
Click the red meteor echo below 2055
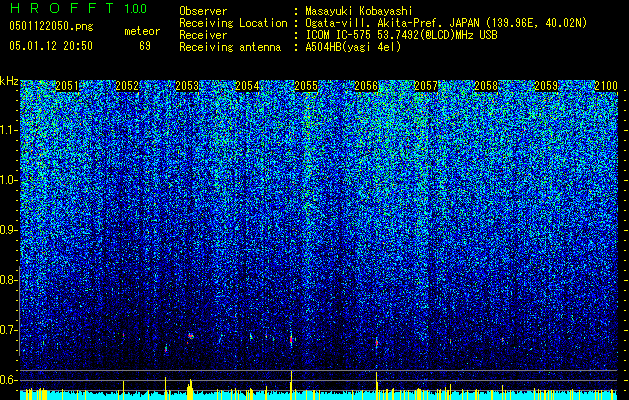(x=291, y=339)
